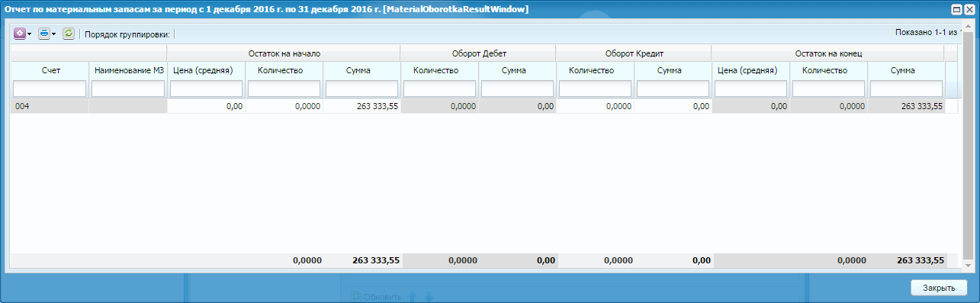The image size is (980, 303).
Task: Click the bold total 263 333,55 under Остаток на начало
Action: [376, 260]
